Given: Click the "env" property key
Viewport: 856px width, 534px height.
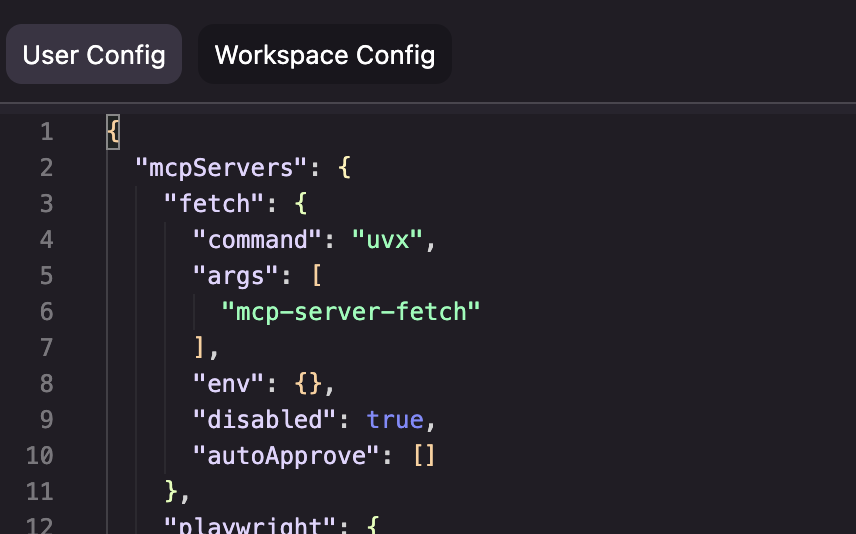Looking at the screenshot, I should click(x=229, y=383).
